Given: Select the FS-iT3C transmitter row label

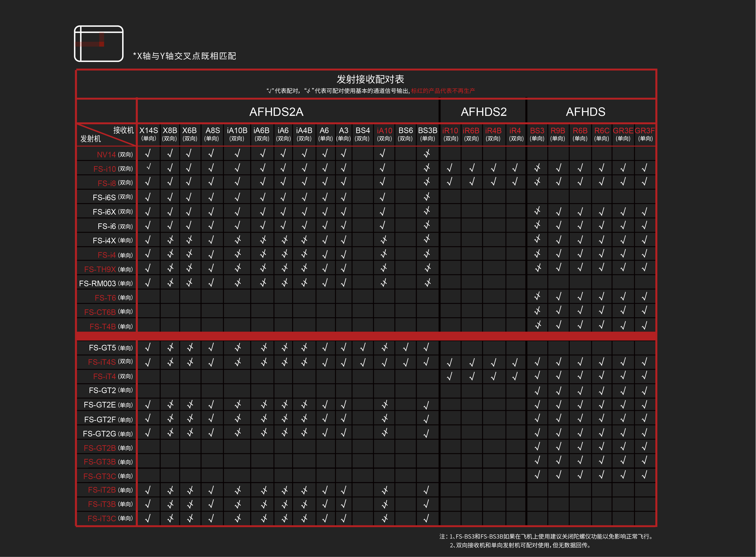Looking at the screenshot, I should pyautogui.click(x=110, y=519).
